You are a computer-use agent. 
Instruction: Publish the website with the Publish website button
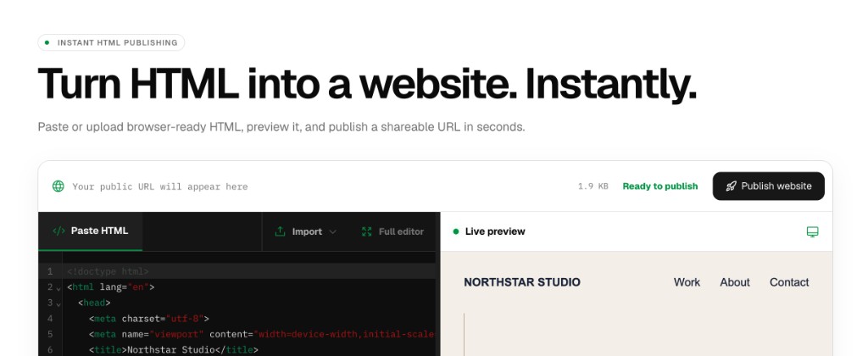768,186
